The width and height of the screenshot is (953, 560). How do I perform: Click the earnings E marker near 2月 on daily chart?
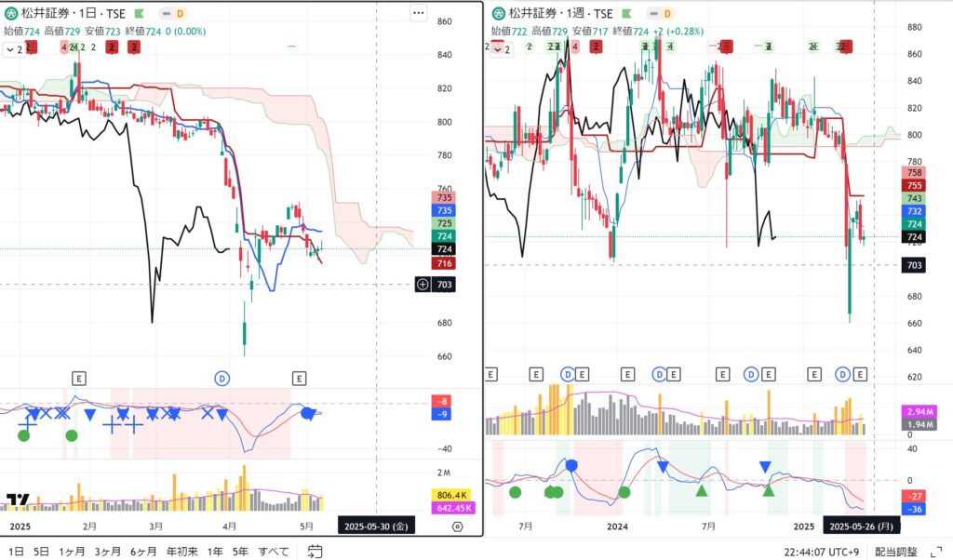click(x=79, y=379)
